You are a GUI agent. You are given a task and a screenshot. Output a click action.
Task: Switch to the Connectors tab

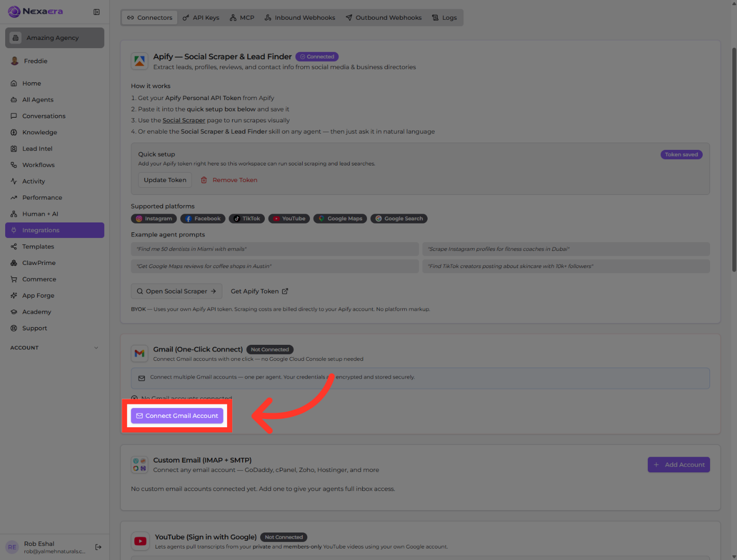point(149,18)
